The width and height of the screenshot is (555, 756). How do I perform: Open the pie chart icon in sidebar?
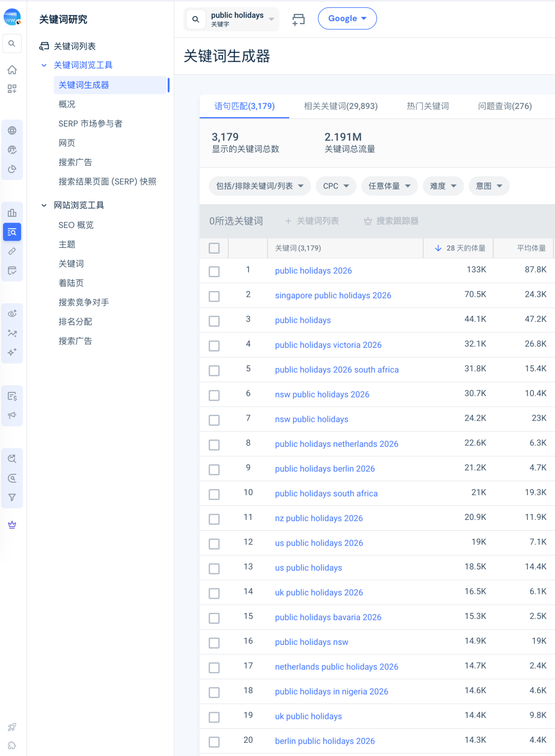pos(12,169)
